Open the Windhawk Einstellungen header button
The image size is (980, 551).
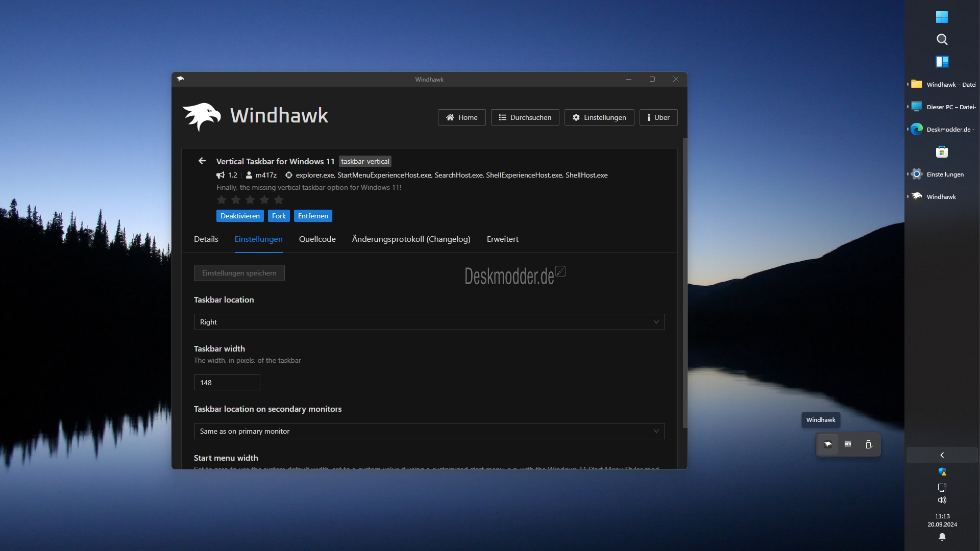click(599, 117)
